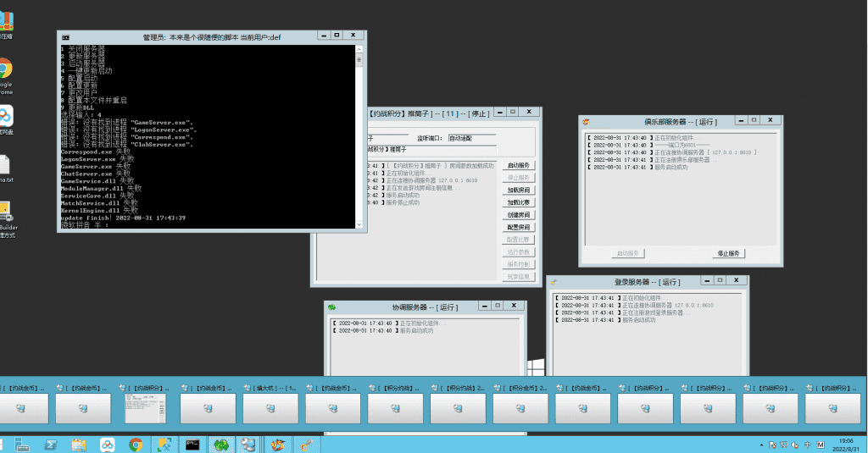Open File Explorer from the taskbar
Viewport: 868px width, 453px height.
click(79, 445)
